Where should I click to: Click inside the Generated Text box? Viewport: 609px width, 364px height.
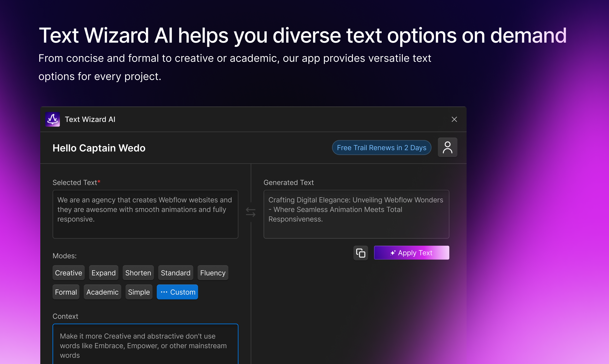356,214
